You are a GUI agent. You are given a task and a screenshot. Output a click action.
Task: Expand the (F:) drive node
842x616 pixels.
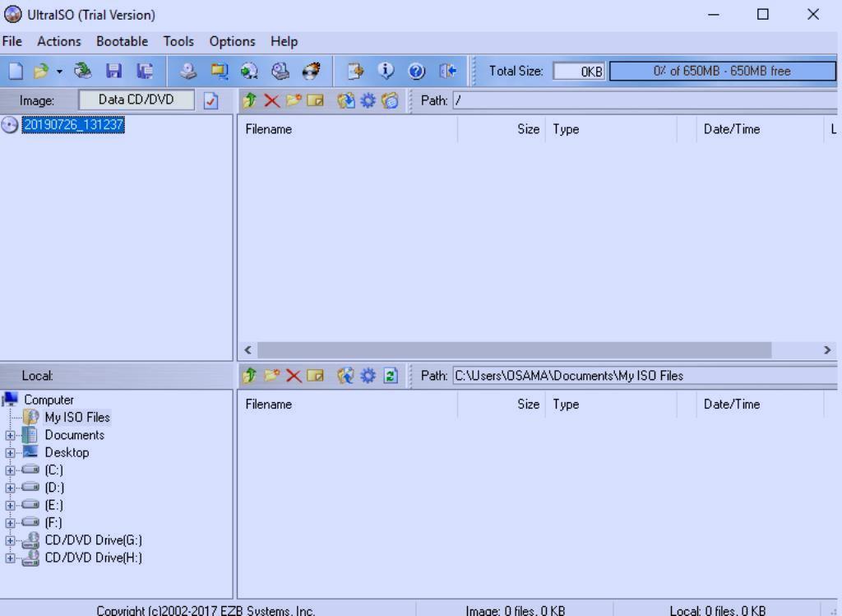pos(10,523)
